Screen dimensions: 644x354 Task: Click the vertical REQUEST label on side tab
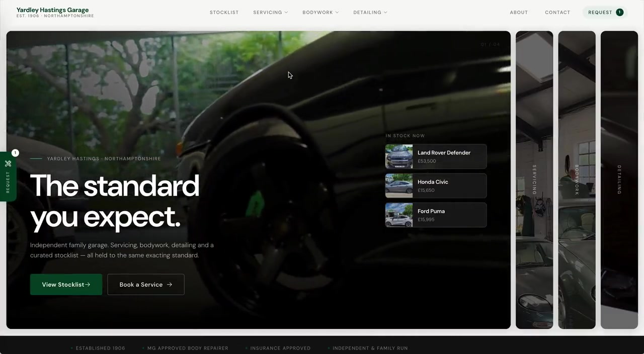(x=8, y=182)
